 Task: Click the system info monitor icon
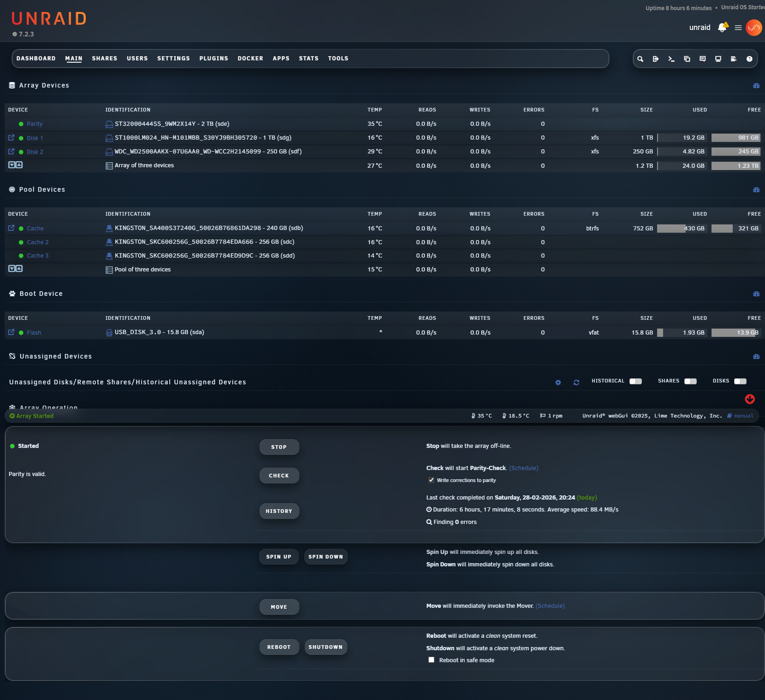click(718, 59)
